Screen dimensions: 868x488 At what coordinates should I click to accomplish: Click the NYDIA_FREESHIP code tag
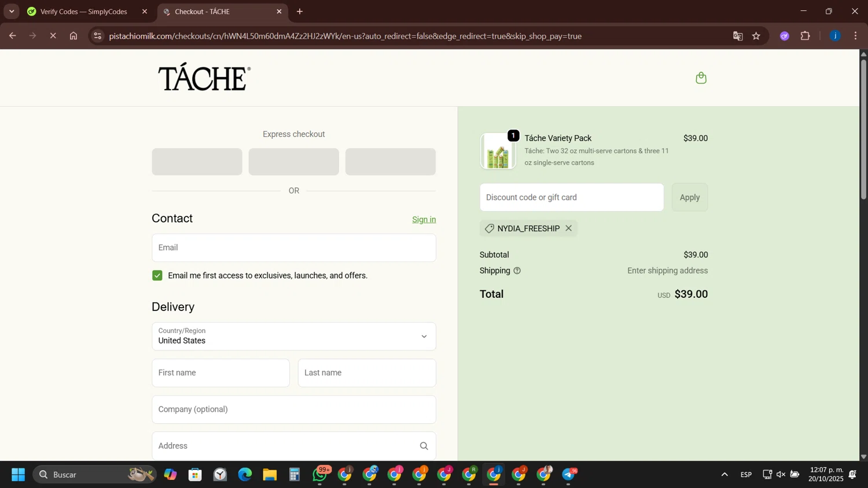tap(528, 228)
